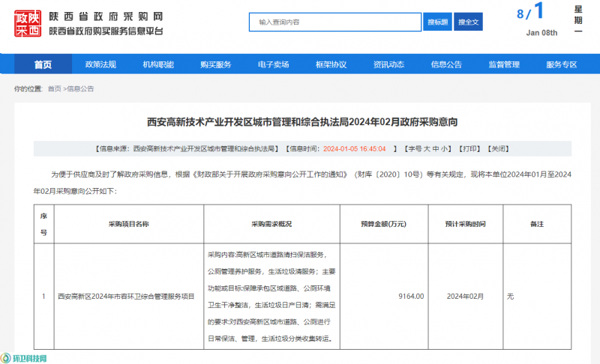The height and width of the screenshot is (364, 600).
Task: Open the 首页 navigation tab
Action: click(x=43, y=64)
